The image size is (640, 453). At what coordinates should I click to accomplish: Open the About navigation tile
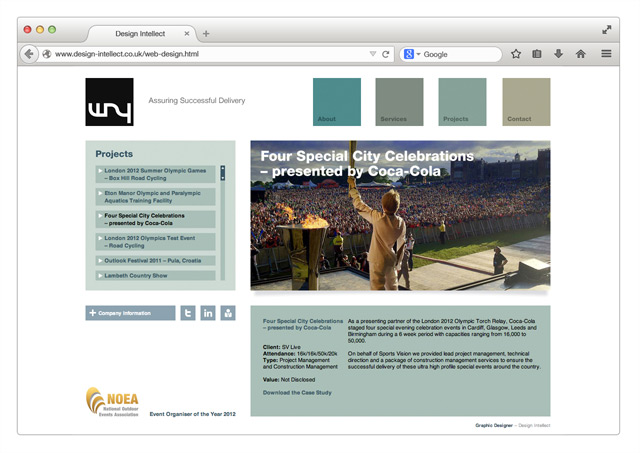click(336, 102)
